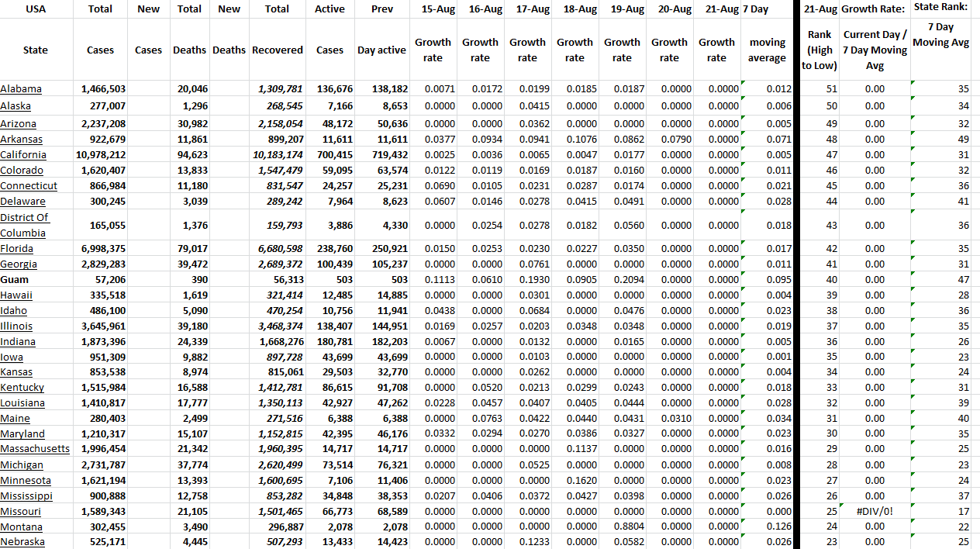Open the District Of Columbia link

click(x=24, y=225)
